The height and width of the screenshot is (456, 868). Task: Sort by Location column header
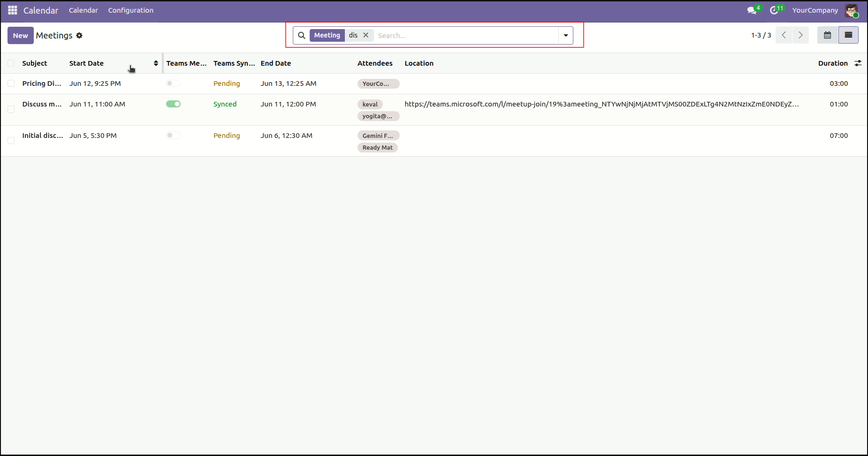pos(419,63)
